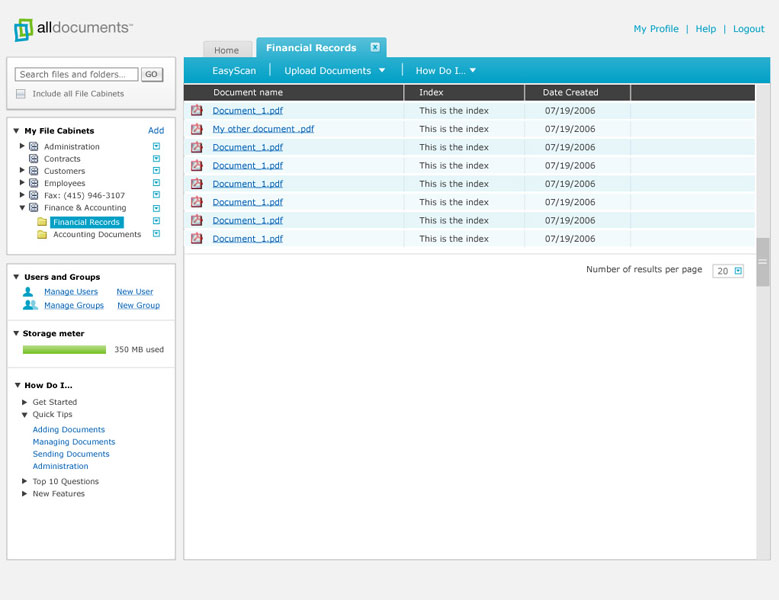Click the Manage Groups people icon
The width and height of the screenshot is (779, 600).
(x=30, y=305)
